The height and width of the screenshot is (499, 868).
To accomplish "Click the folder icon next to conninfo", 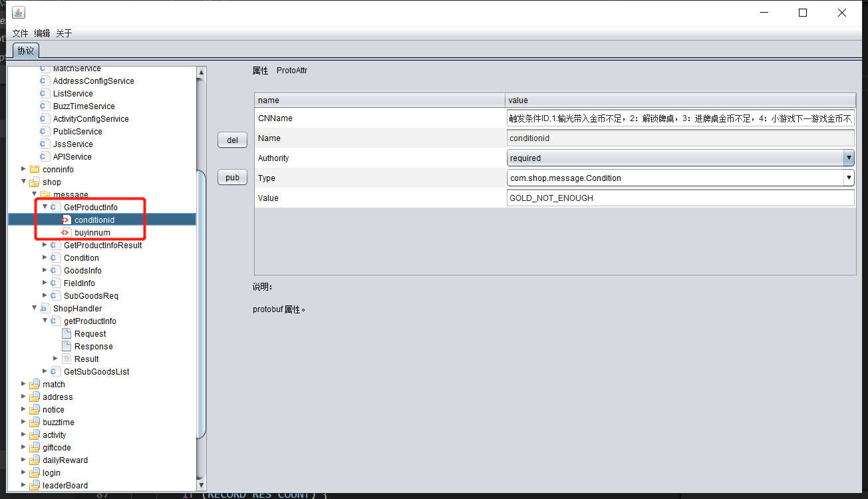I will [x=35, y=170].
